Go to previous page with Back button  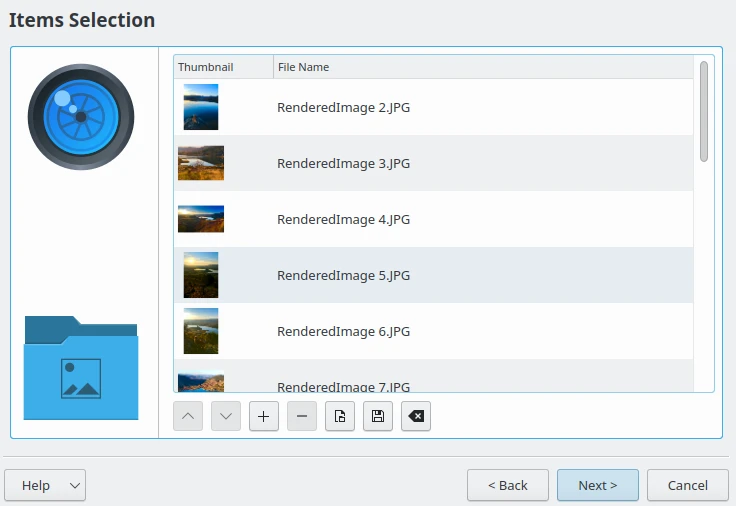[508, 485]
